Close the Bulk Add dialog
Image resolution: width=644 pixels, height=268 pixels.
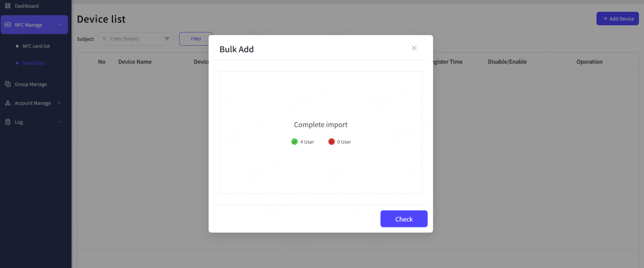tap(414, 48)
